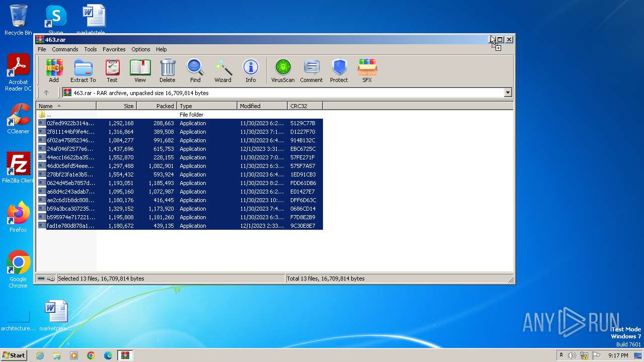Open Google Chrome desktop icon

18,269
